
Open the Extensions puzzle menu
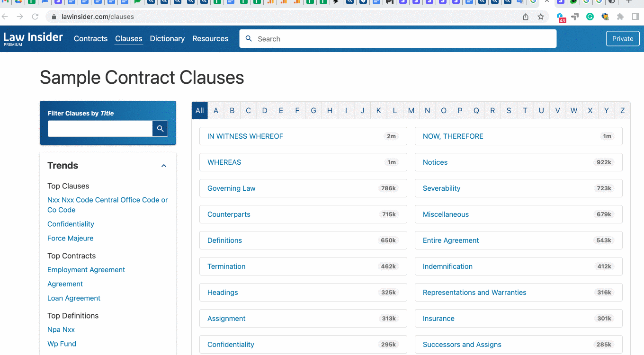(620, 17)
